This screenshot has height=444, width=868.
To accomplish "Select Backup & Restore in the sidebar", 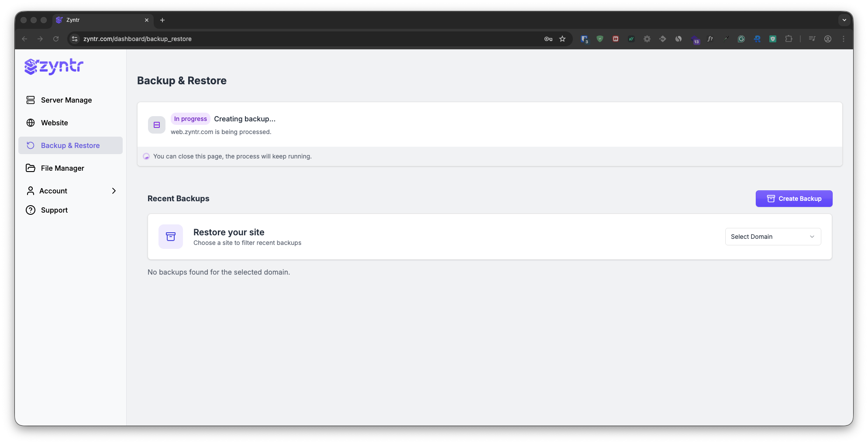I will [x=70, y=145].
